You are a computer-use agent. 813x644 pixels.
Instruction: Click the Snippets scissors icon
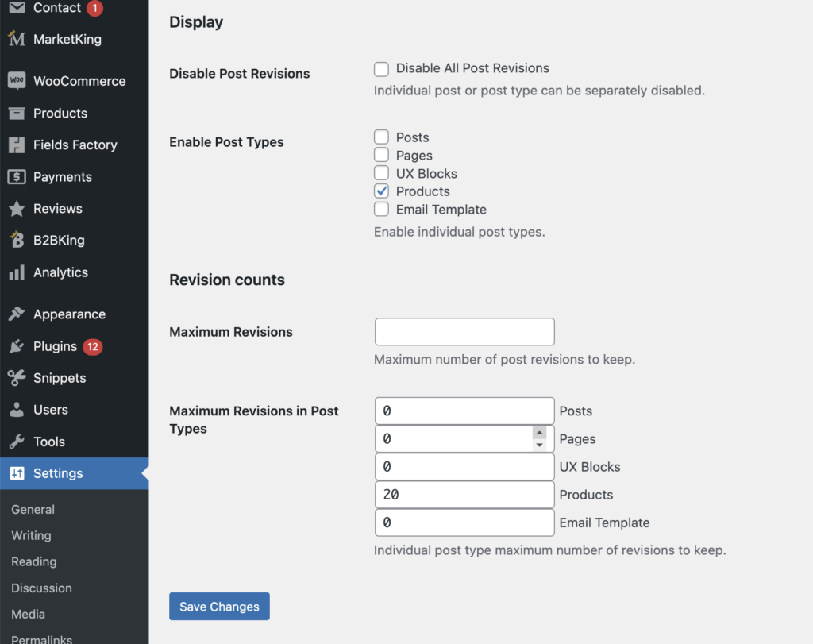(17, 377)
